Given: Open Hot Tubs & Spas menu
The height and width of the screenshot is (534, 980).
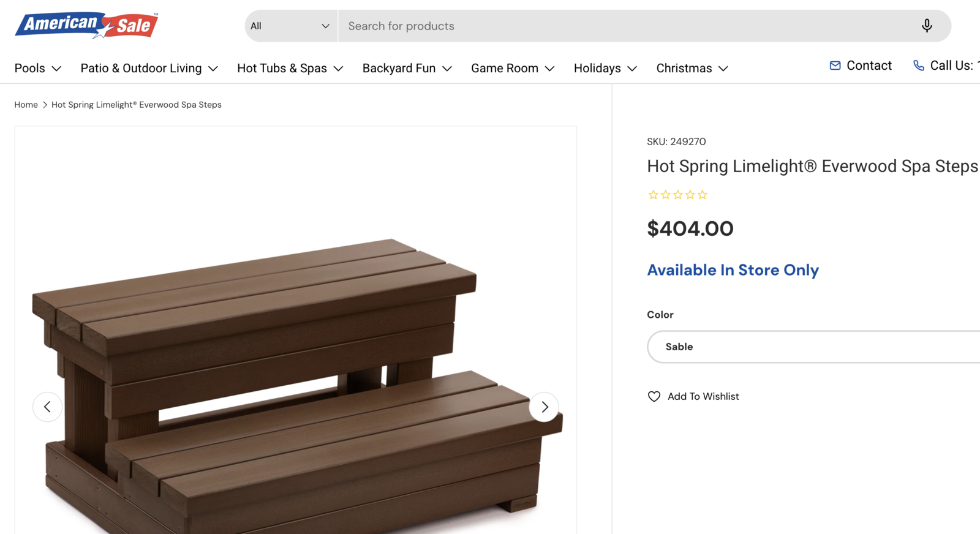Looking at the screenshot, I should (290, 68).
